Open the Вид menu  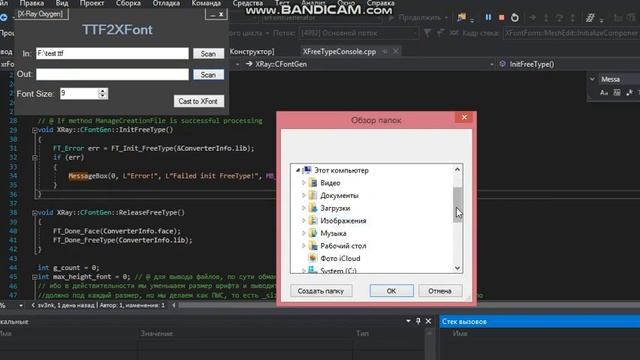click(62, 3)
